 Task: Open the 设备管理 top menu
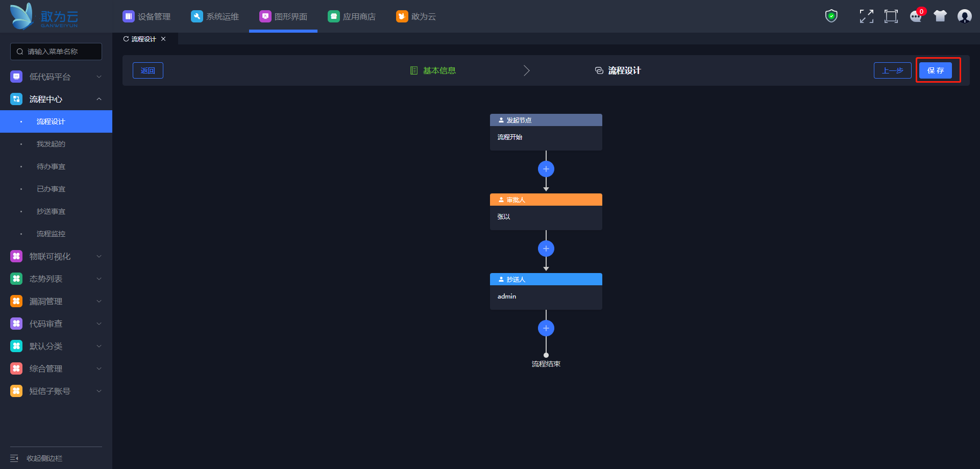click(x=146, y=16)
